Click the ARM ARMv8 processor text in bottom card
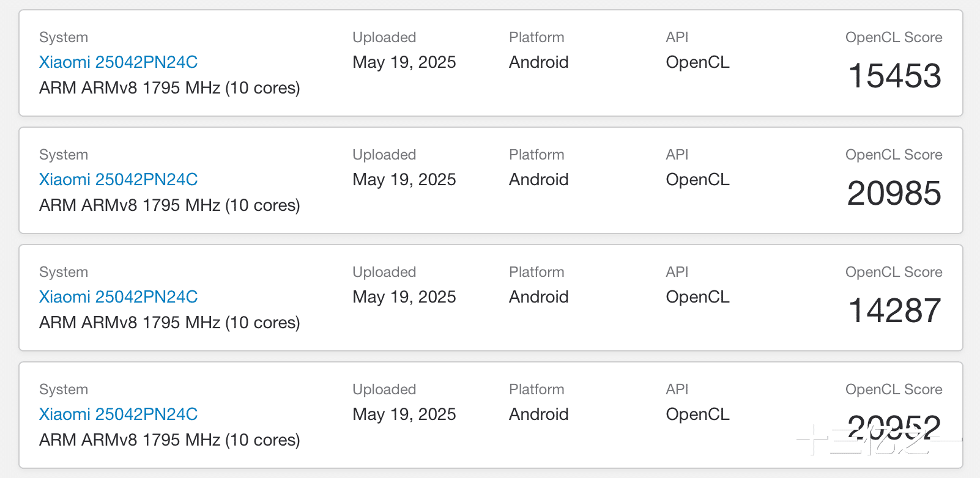The height and width of the screenshot is (478, 980). click(169, 440)
